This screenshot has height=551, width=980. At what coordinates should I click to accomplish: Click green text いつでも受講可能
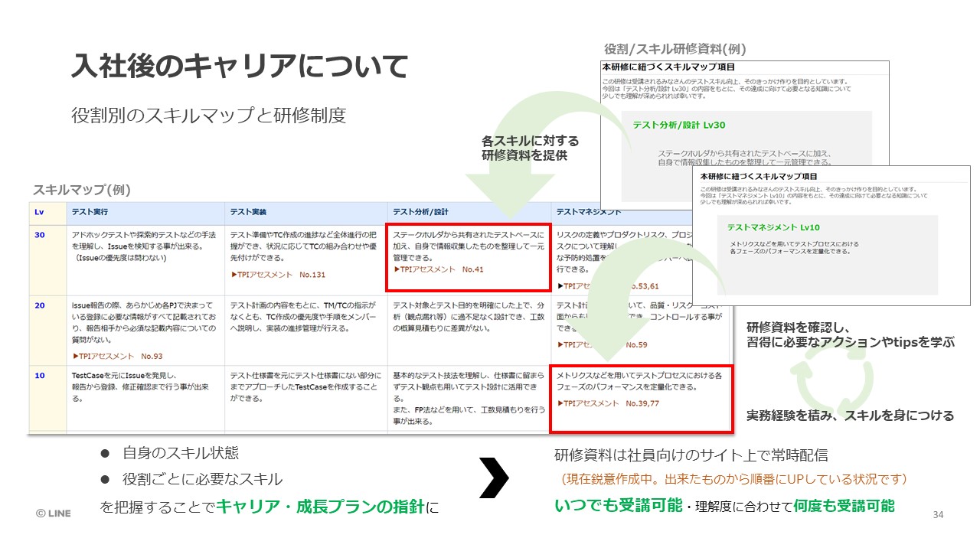pyautogui.click(x=618, y=505)
